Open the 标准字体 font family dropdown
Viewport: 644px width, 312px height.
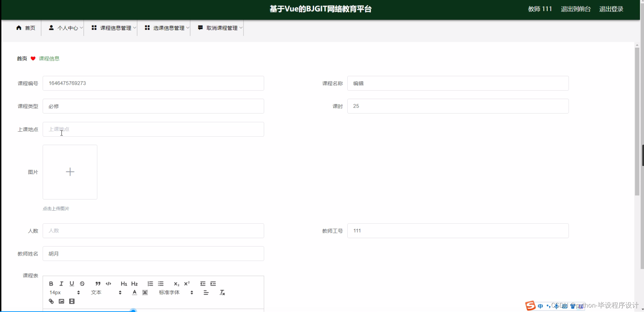pyautogui.click(x=169, y=292)
